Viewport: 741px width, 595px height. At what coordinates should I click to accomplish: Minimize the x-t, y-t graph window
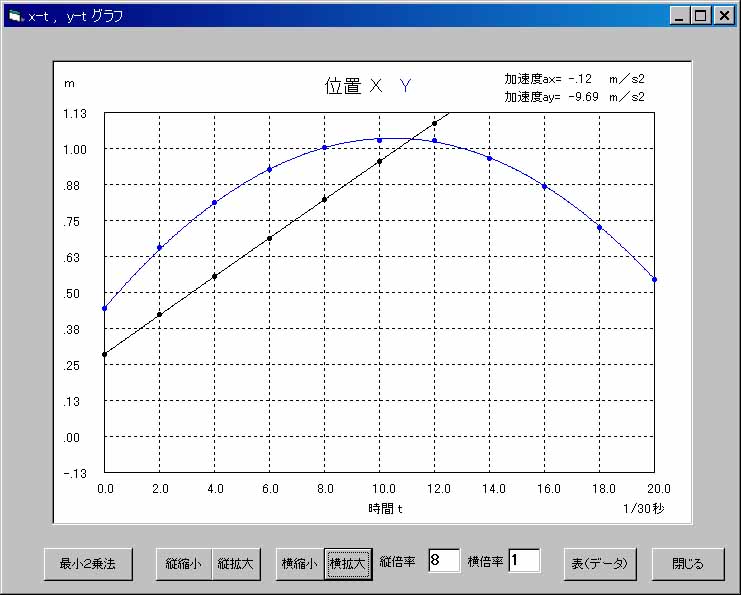(680, 16)
